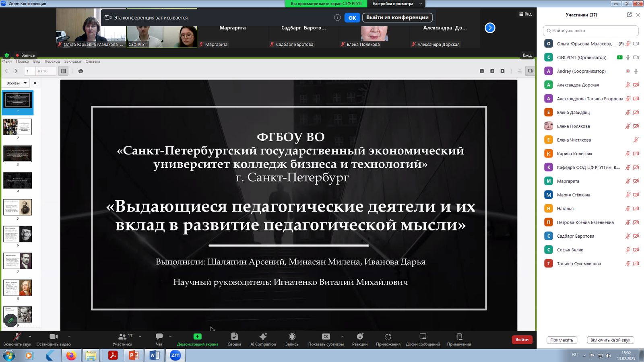The height and width of the screenshot is (362, 644).
Task: Go to the previous page arrow in viewer
Action: tap(6, 71)
